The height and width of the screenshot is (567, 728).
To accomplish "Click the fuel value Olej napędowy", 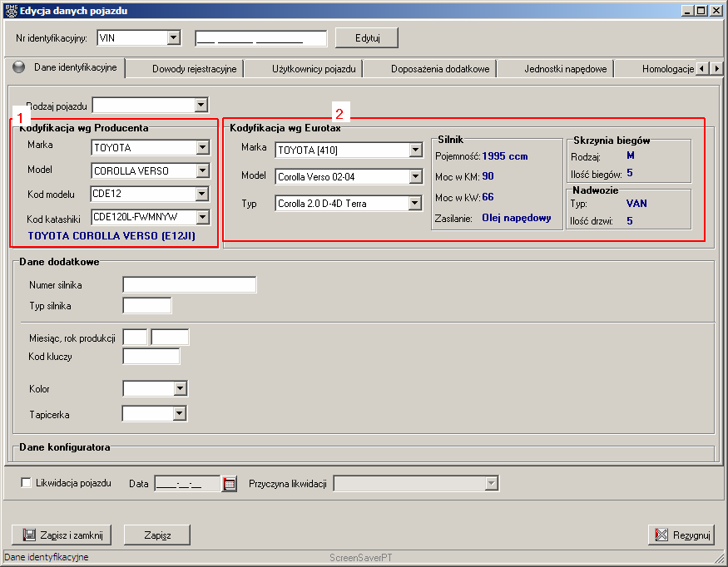I will tap(517, 218).
